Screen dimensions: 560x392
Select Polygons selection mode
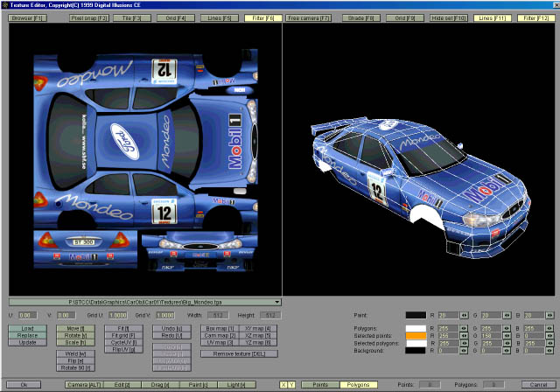point(359,384)
